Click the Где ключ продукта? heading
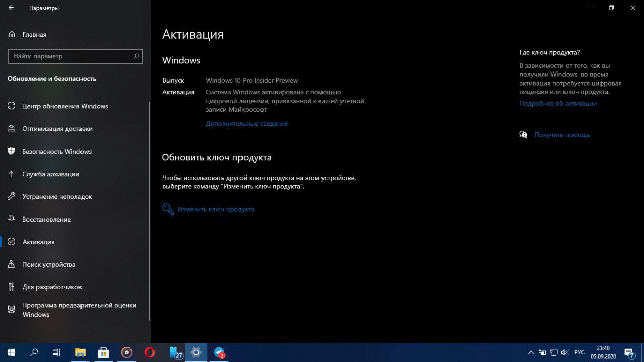644x362 pixels. [x=549, y=52]
